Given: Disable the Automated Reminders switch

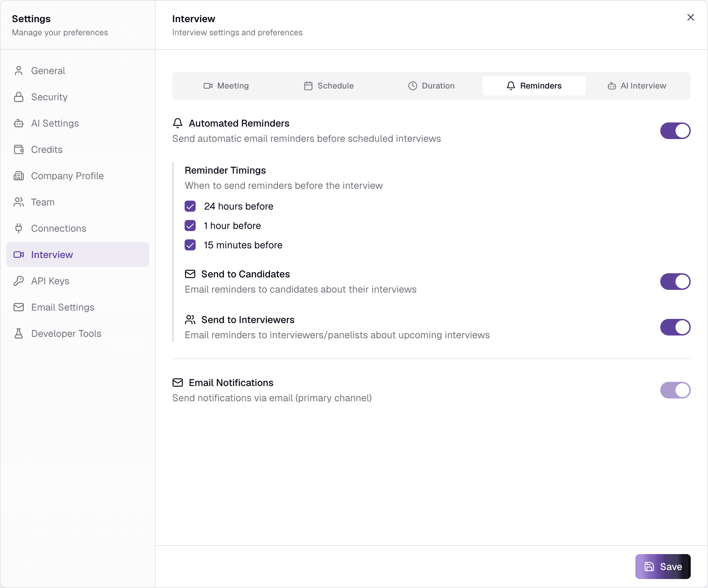Looking at the screenshot, I should pyautogui.click(x=675, y=131).
